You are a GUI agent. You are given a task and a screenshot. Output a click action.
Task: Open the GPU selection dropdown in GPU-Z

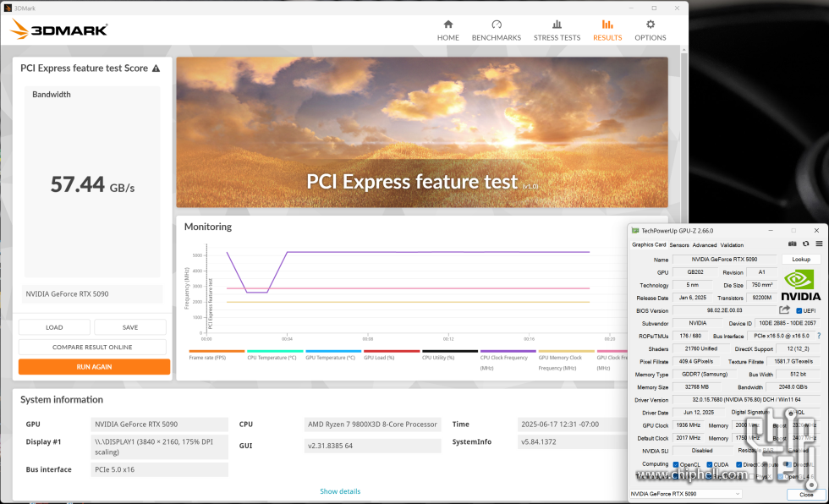[x=685, y=494]
